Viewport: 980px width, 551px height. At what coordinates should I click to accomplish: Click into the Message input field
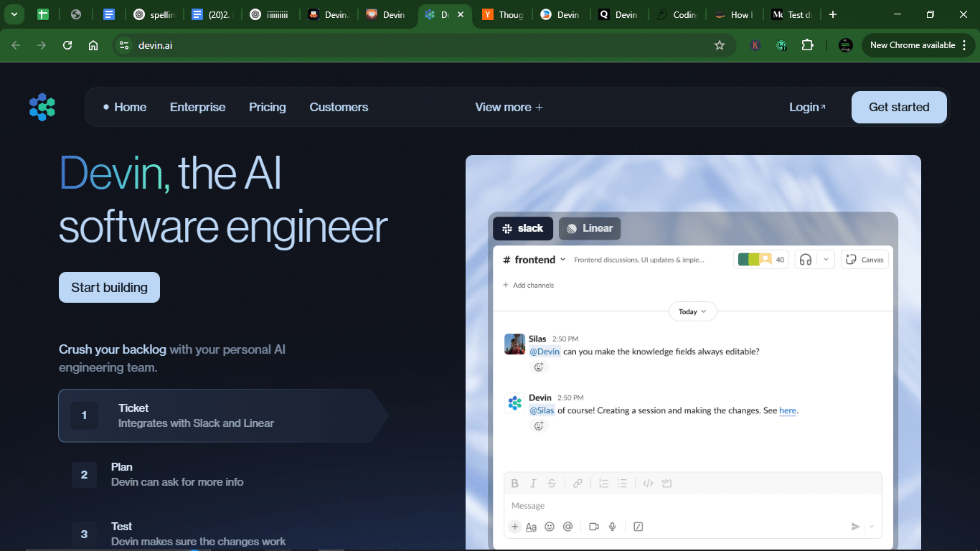[693, 506]
